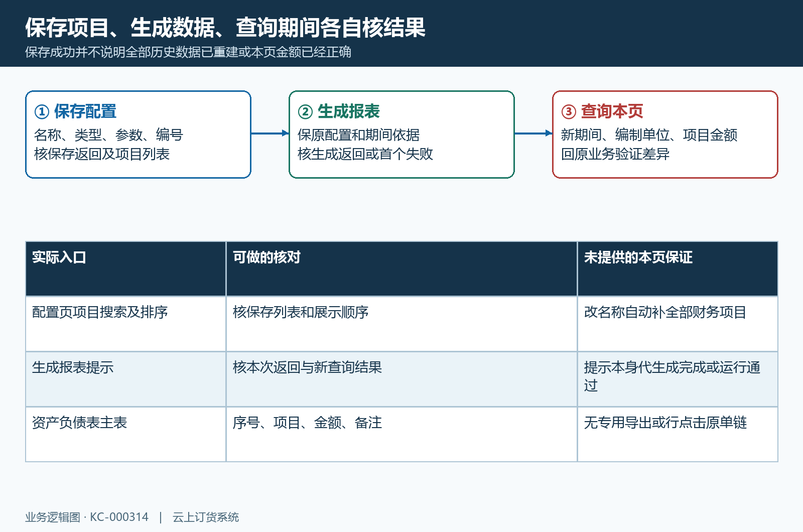This screenshot has height=532, width=803.
Task: Click the cell 提示本身代生成完成或运行通过
Action: coord(678,379)
